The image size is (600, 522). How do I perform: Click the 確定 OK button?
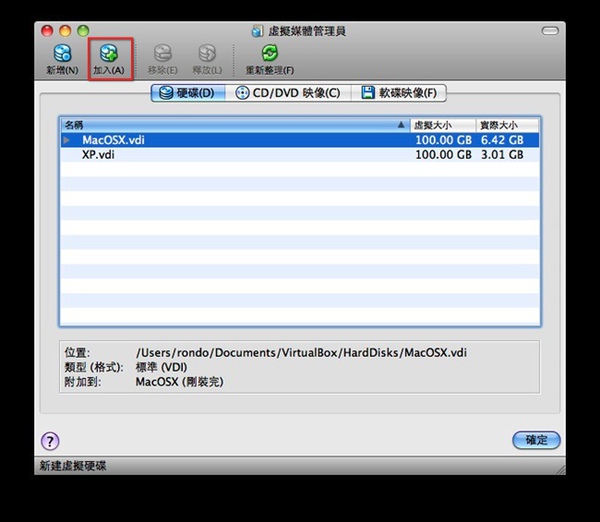[x=536, y=440]
